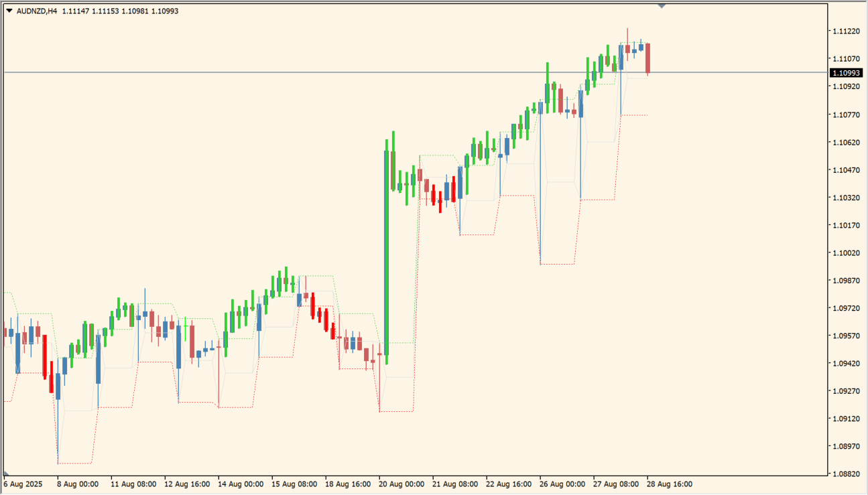Viewport: 868px width, 495px height.
Task: Select the tall green breakout candle on 20 Aug
Action: (387, 255)
